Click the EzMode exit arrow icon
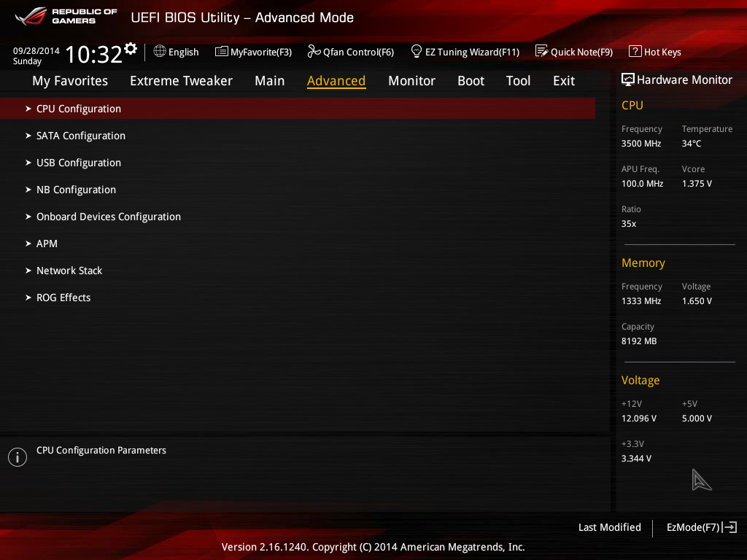The height and width of the screenshot is (560, 747). (729, 527)
